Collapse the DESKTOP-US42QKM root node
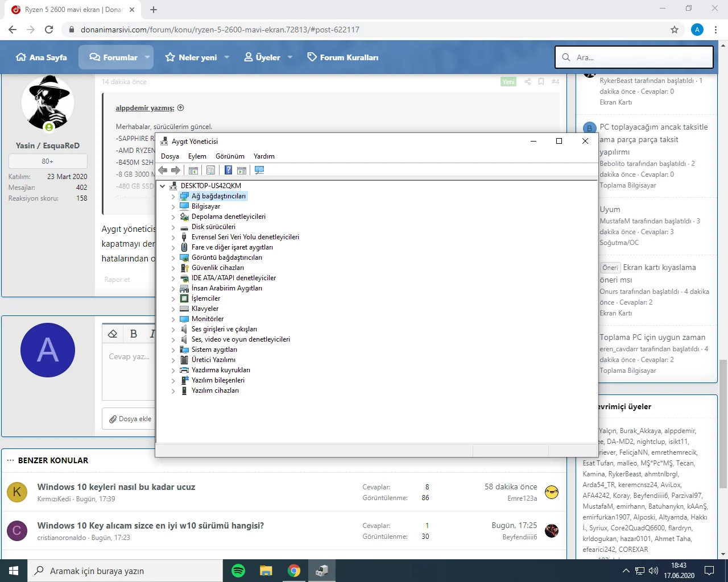The height and width of the screenshot is (582, 728). (163, 186)
